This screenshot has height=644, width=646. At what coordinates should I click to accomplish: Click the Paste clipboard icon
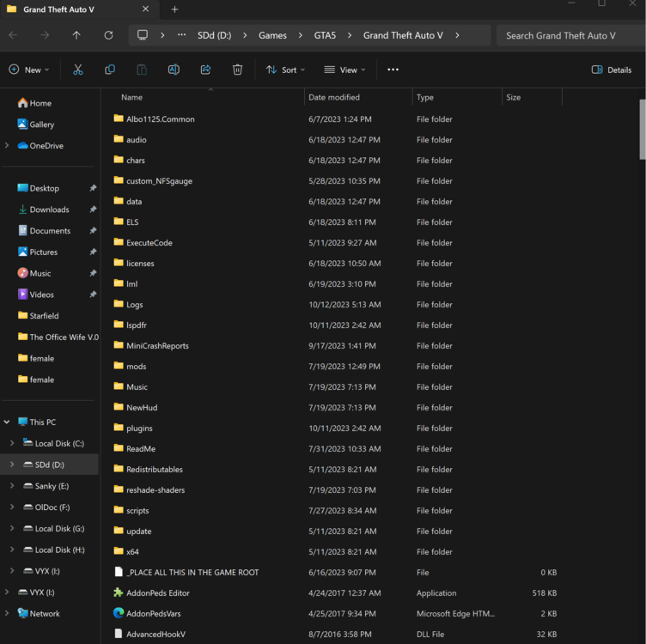142,70
